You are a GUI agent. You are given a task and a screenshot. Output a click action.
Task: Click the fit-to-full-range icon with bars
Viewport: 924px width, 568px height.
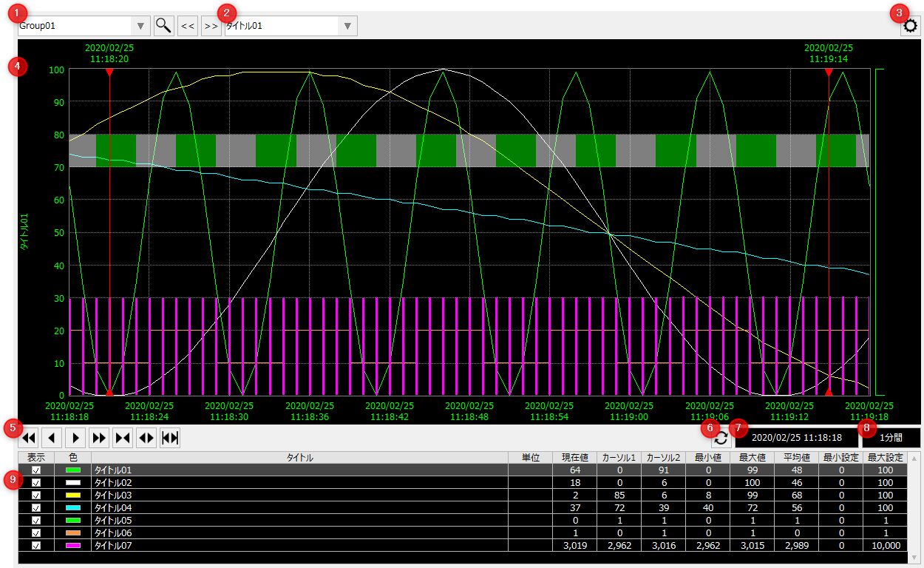pyautogui.click(x=170, y=438)
